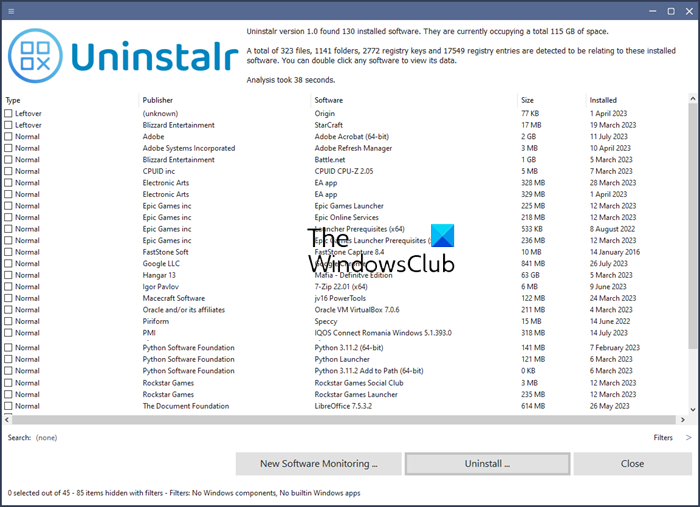
Task: Sort by the Publisher column header
Action: [x=158, y=100]
